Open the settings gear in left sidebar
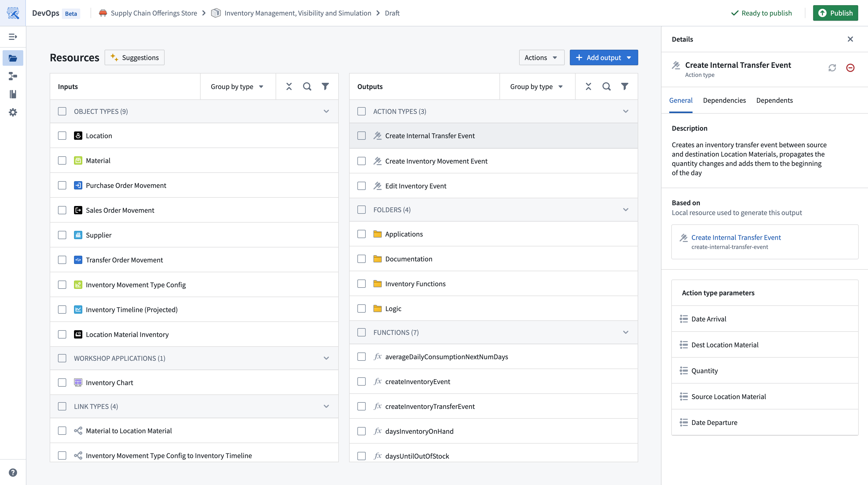This screenshot has width=868, height=485. [13, 112]
